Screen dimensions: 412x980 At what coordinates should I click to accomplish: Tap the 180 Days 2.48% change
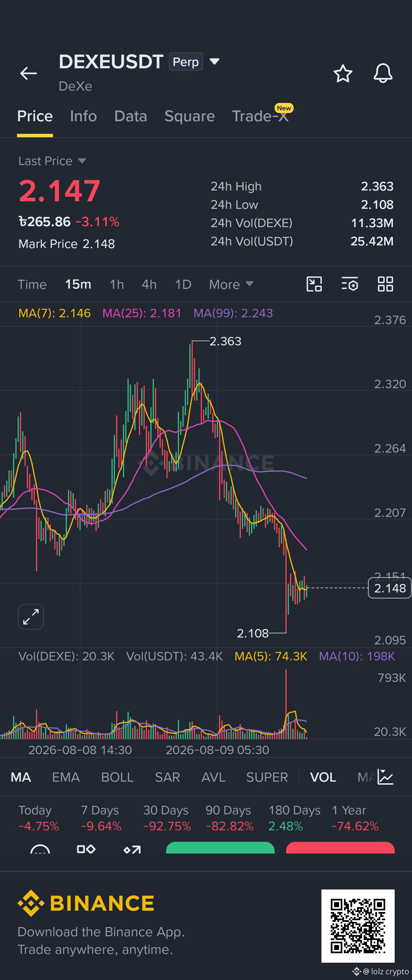294,818
